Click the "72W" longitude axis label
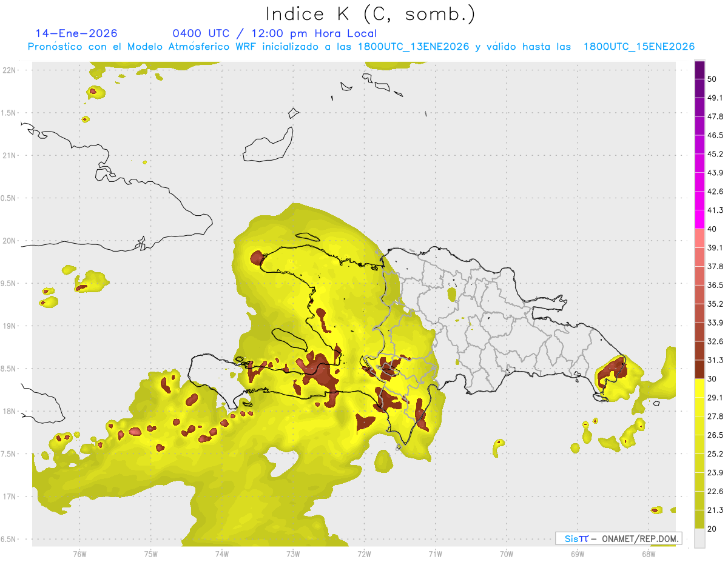 click(x=364, y=554)
